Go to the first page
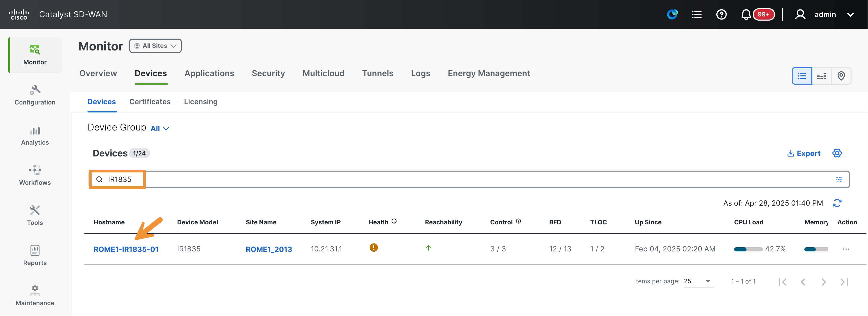Viewport: 868px width, 316px height. click(783, 282)
